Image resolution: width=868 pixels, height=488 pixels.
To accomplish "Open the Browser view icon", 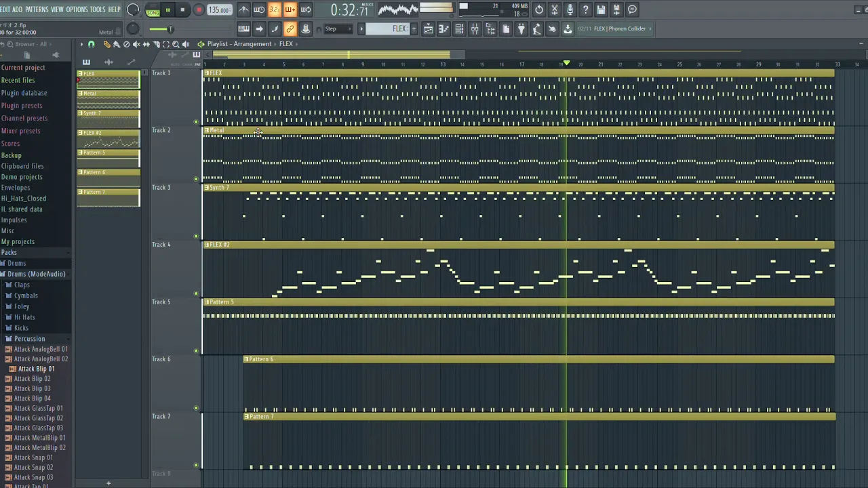I will (490, 28).
